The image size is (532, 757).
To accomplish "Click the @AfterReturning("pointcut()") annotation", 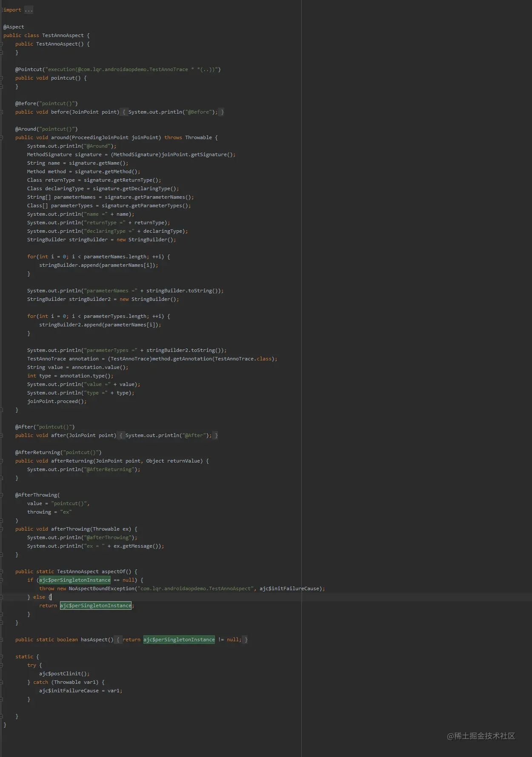I will tap(58, 452).
